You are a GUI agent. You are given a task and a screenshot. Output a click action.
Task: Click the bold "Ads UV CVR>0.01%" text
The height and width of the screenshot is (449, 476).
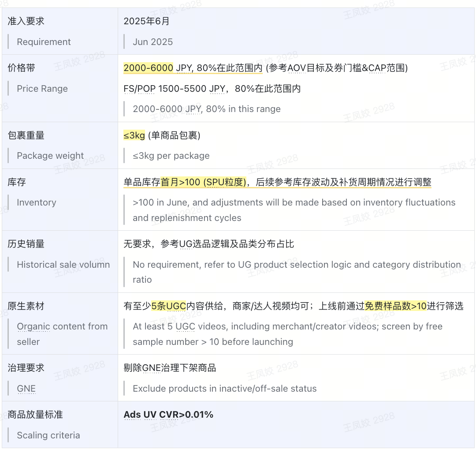168,415
